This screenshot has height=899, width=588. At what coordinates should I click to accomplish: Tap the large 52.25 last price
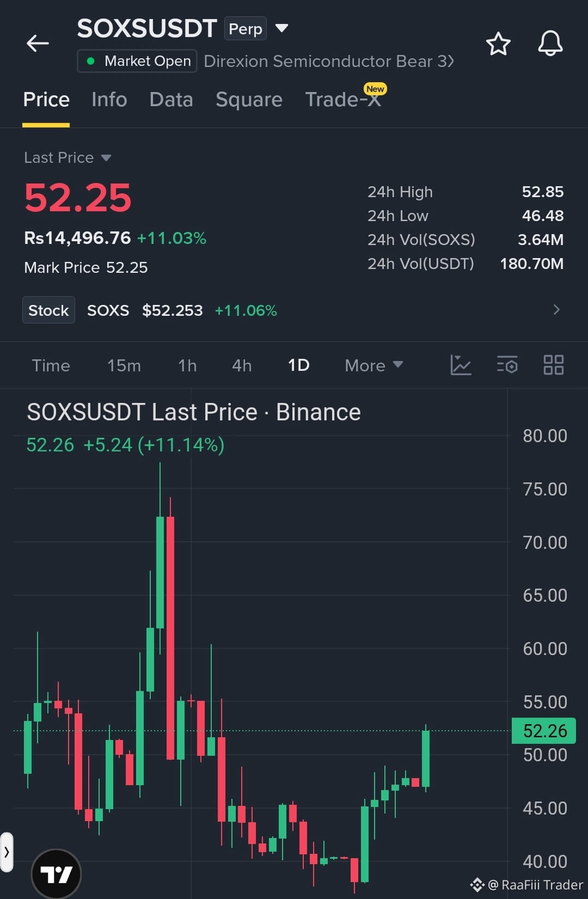pos(78,198)
